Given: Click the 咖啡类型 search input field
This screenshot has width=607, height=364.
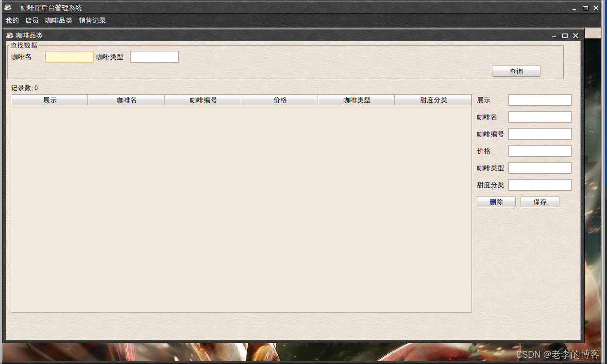Looking at the screenshot, I should tap(154, 56).
